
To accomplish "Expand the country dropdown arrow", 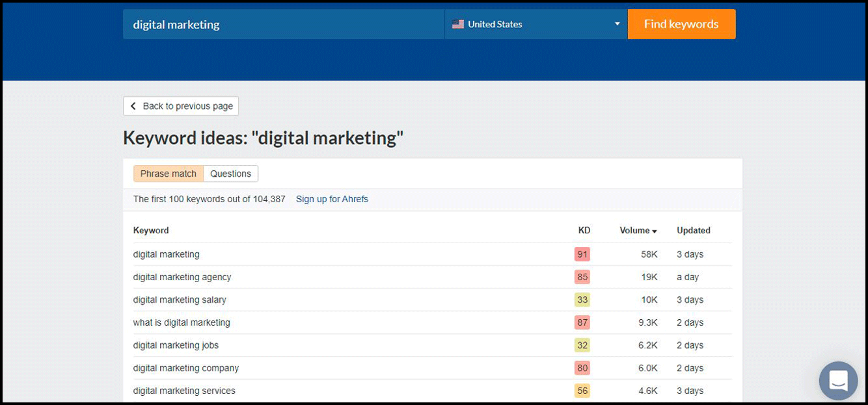I will (617, 24).
